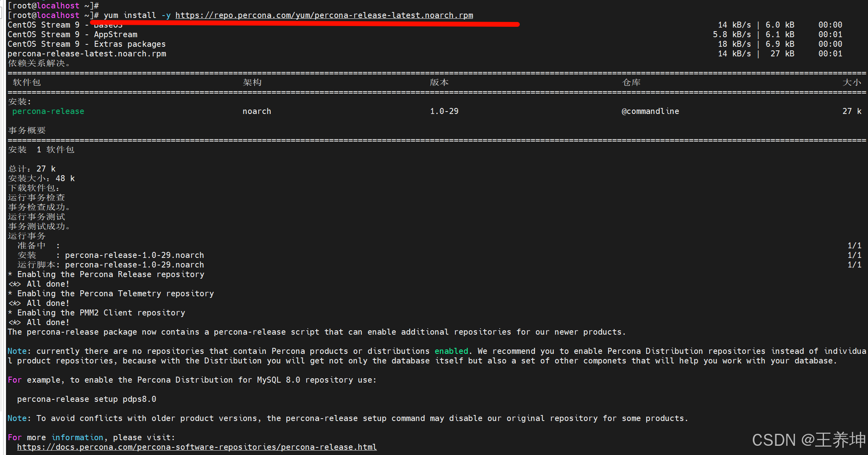Click 'Enabling the PMM2 Client repository' line
Image resolution: width=868 pixels, height=455 pixels.
pyautogui.click(x=101, y=313)
